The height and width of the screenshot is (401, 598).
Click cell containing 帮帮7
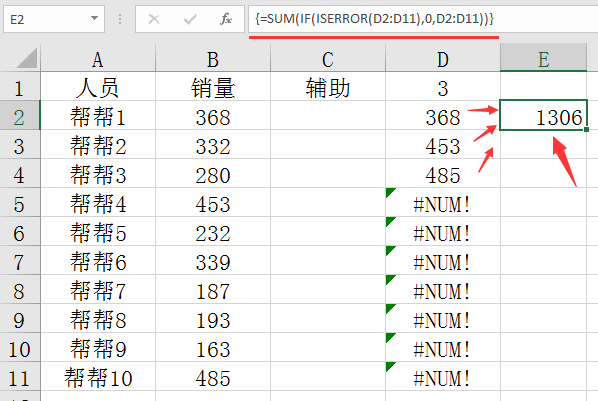[x=98, y=290]
